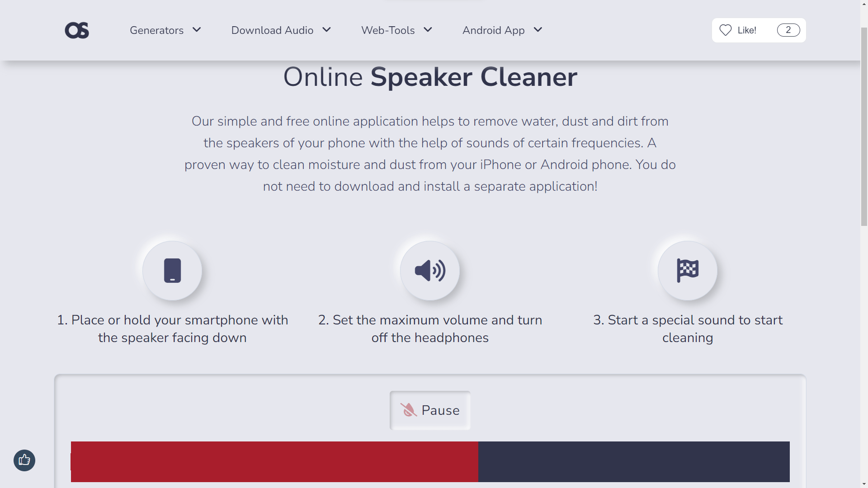Click the speaker volume icon above step 2

point(430,270)
